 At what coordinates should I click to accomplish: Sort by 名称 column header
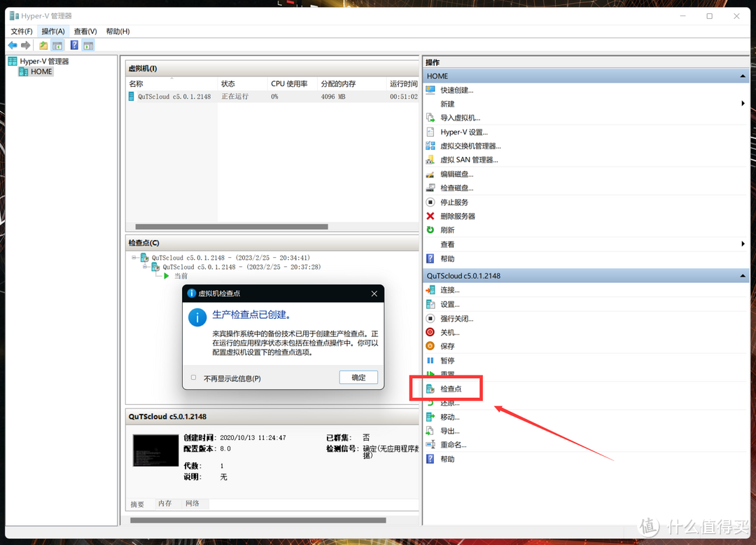[171, 84]
